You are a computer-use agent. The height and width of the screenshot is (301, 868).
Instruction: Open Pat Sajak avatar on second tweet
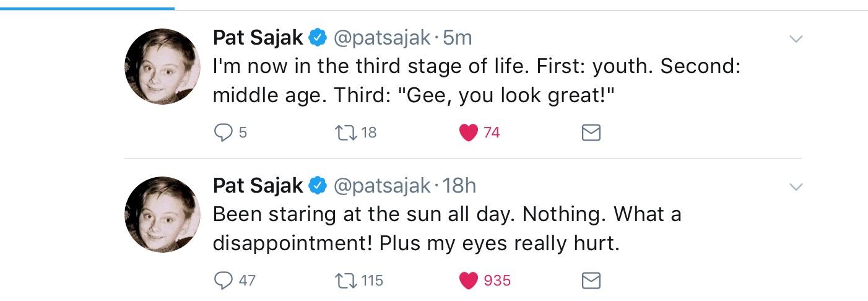coord(162,214)
